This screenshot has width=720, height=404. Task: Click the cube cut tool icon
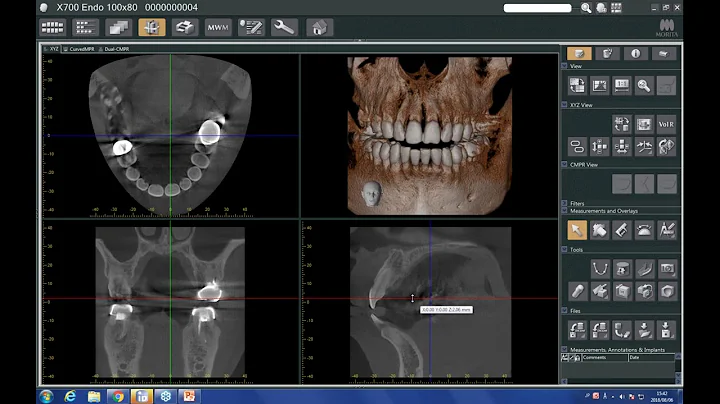(x=600, y=291)
